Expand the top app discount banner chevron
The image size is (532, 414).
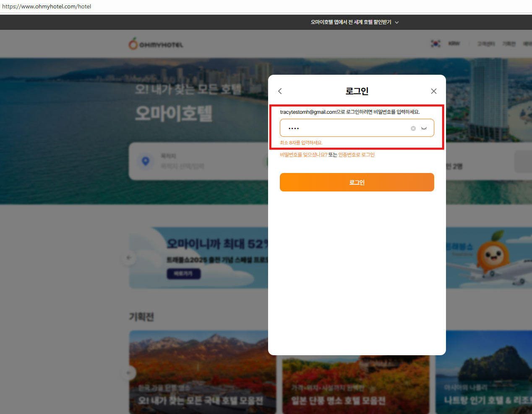tap(397, 22)
